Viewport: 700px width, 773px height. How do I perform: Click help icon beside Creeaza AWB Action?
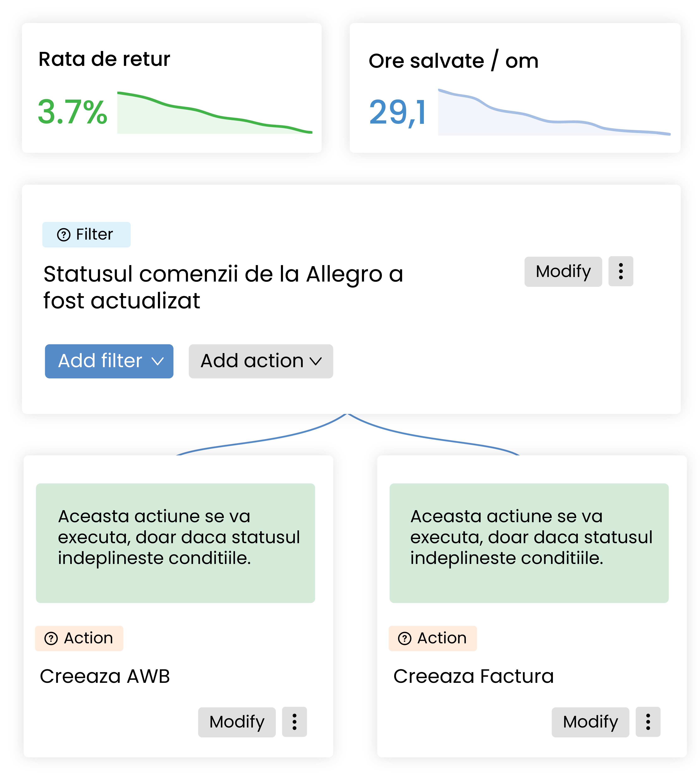tap(51, 639)
